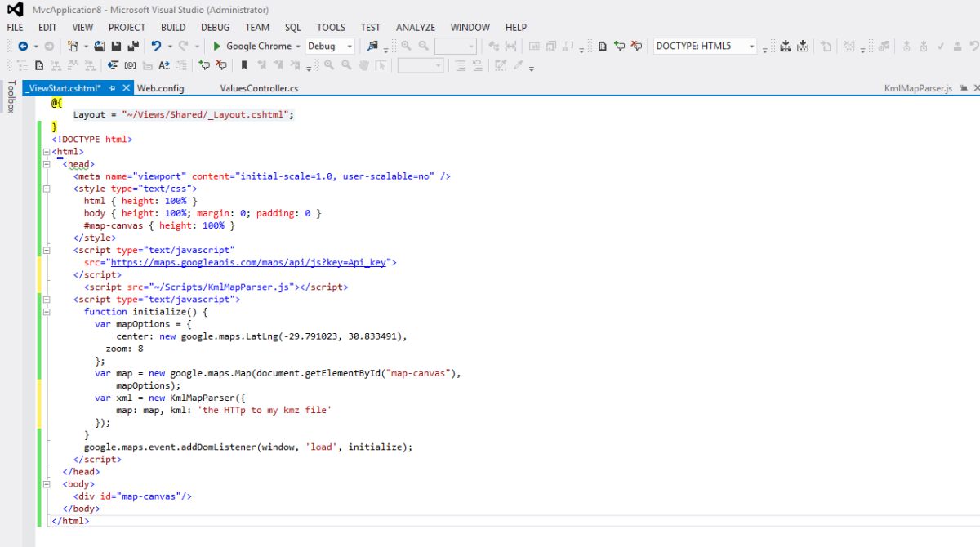Viewport: 980px width, 547px height.
Task: Open the BUILD menu
Action: [173, 27]
